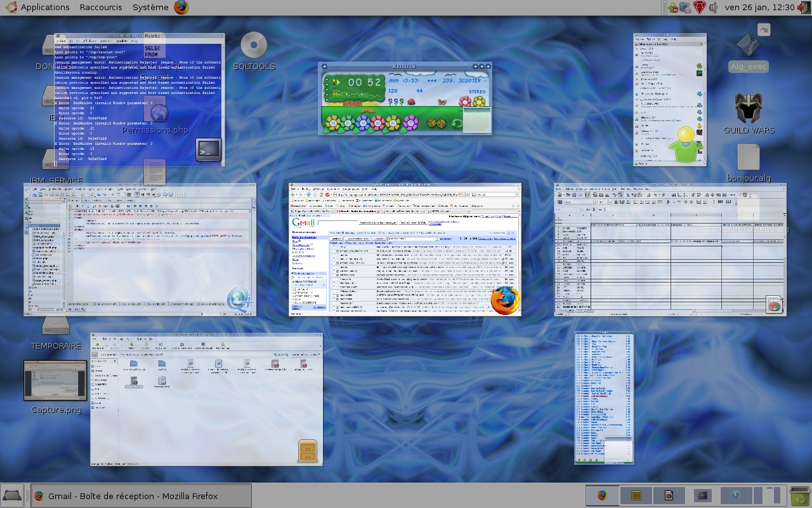The height and width of the screenshot is (508, 812).
Task: Click the logout door icon in the top panel
Action: (804, 8)
